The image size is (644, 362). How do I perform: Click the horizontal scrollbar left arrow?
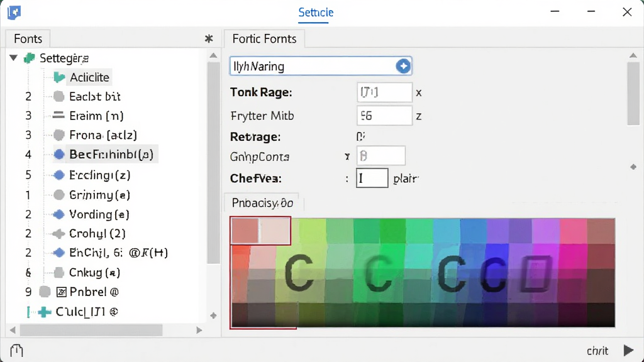[13, 330]
